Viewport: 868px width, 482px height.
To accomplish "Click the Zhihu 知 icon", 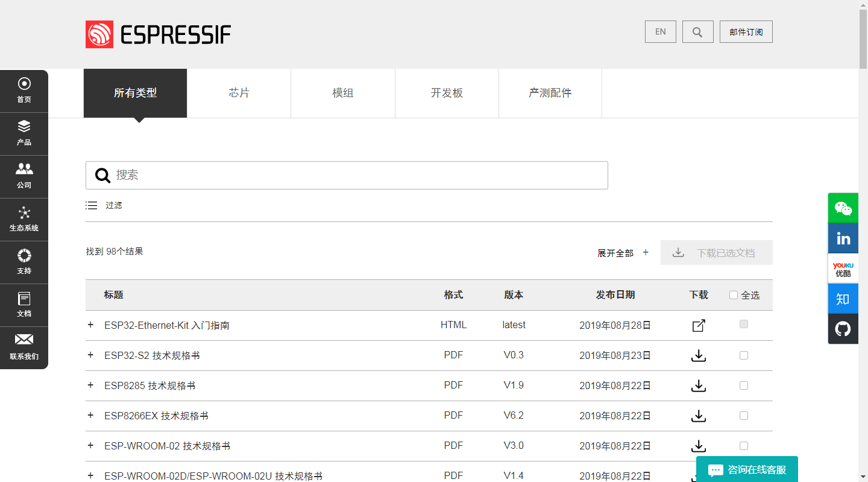I will point(843,299).
